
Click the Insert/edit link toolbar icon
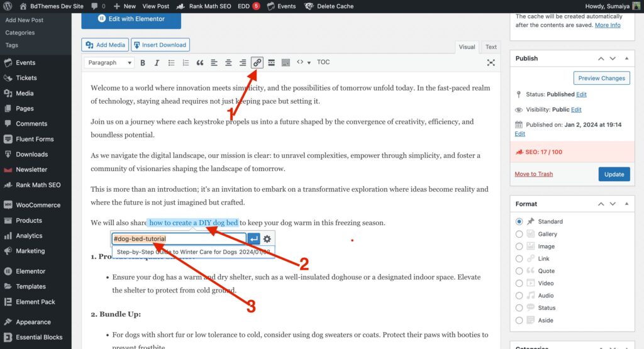point(257,62)
